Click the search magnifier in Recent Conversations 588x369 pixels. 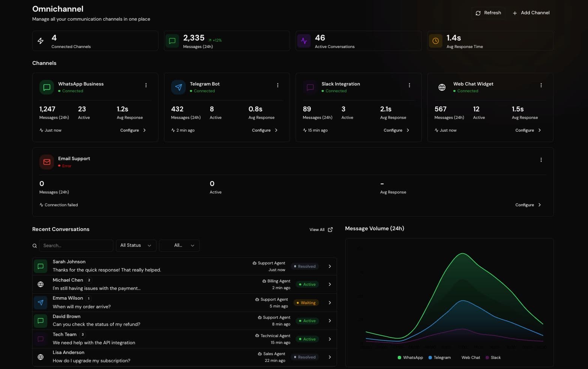(35, 245)
